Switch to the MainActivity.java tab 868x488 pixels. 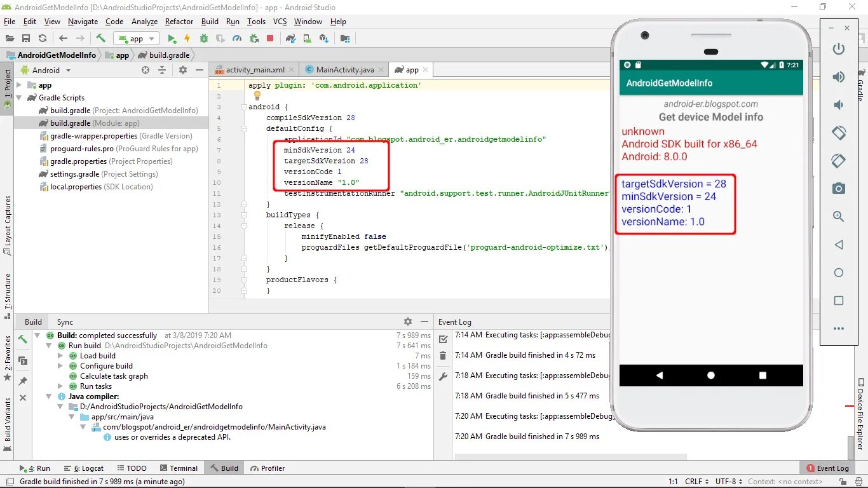pyautogui.click(x=339, y=70)
